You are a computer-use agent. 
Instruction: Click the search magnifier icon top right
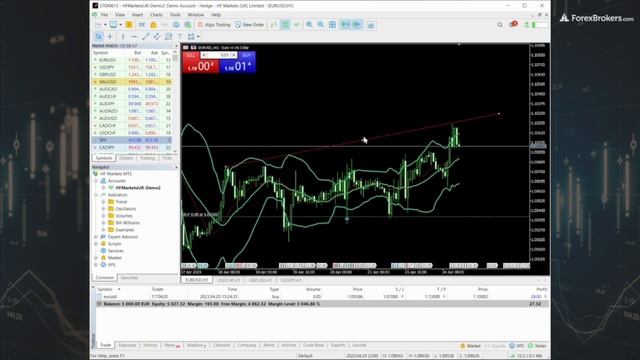(500, 25)
